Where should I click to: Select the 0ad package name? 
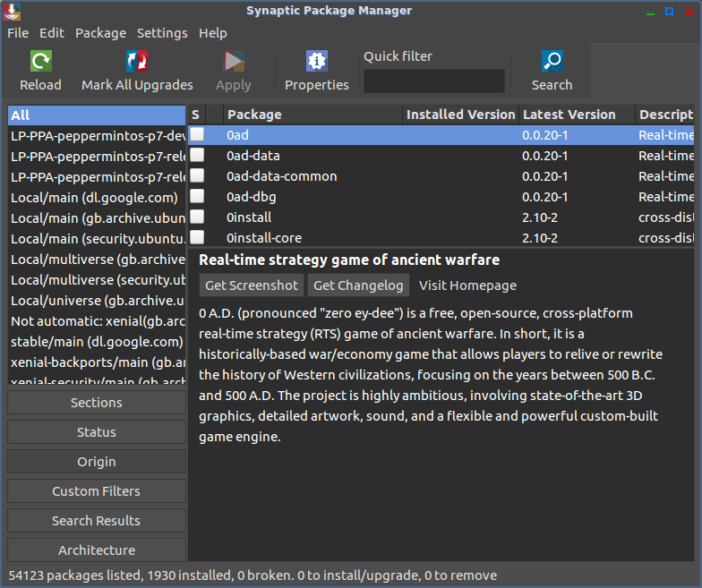[237, 135]
